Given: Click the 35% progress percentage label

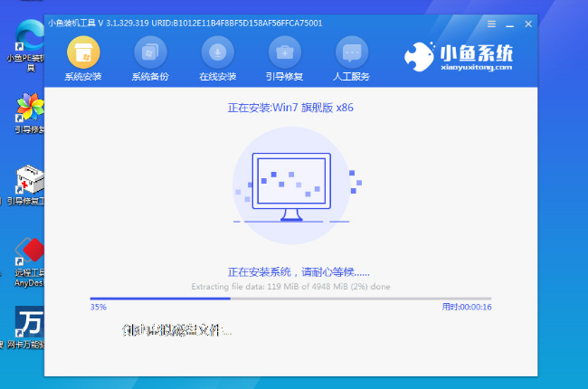Looking at the screenshot, I should (x=99, y=308).
